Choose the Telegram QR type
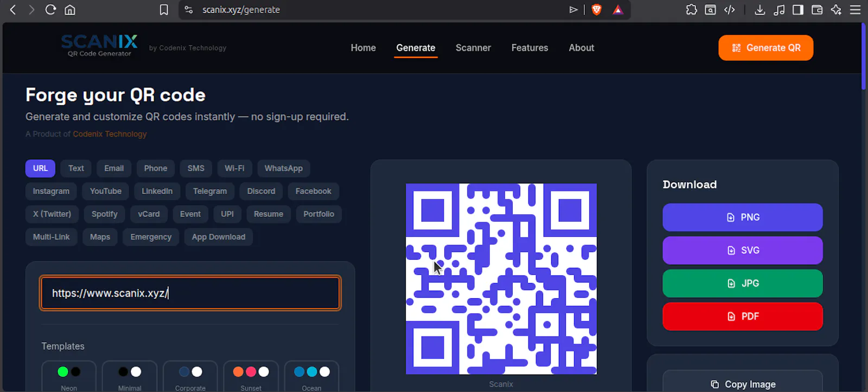 [x=210, y=191]
